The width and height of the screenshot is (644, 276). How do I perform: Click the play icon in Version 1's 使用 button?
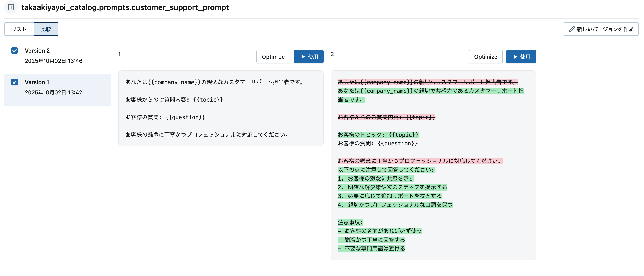303,57
